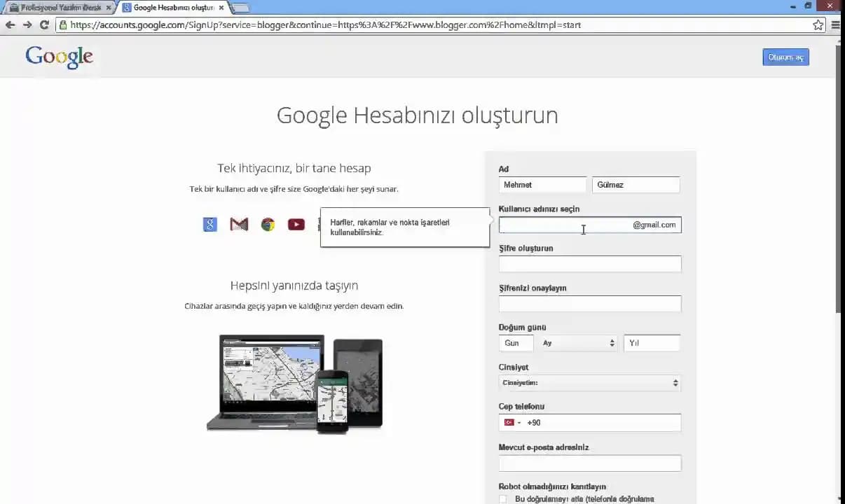Reload the page with the refresh icon
Screen dimensions: 845x504
[x=43, y=24]
